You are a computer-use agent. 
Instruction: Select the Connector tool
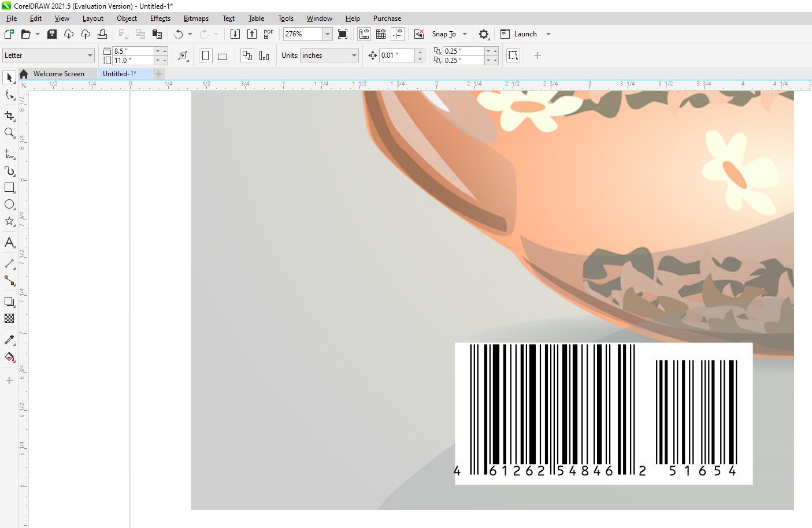9,281
